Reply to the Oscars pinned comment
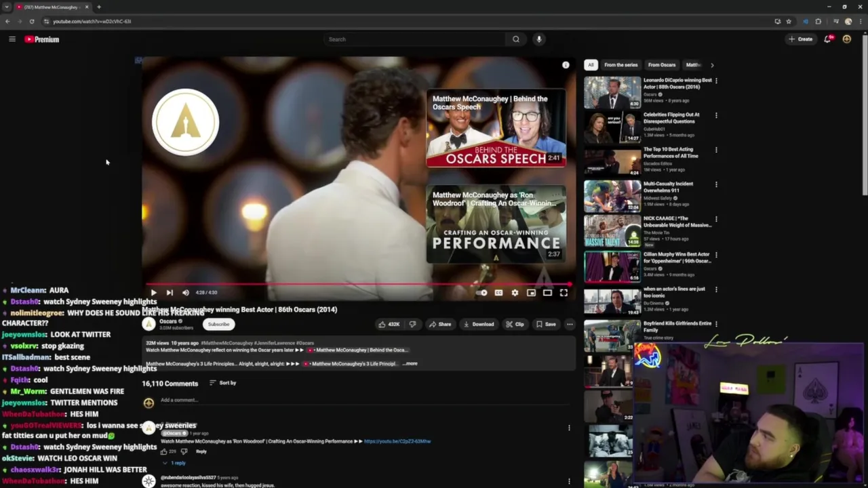This screenshot has width=868, height=488. (x=201, y=451)
